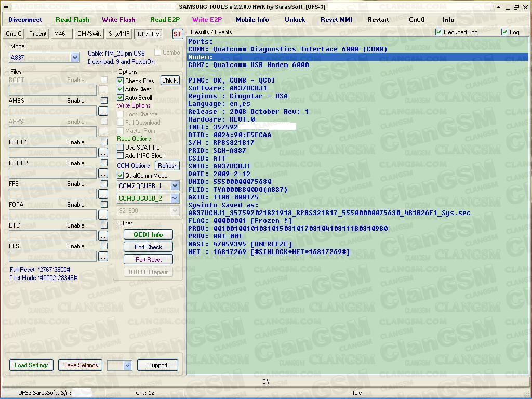Select the highlighted Modem: log line
The width and height of the screenshot is (532, 399).
(358, 57)
